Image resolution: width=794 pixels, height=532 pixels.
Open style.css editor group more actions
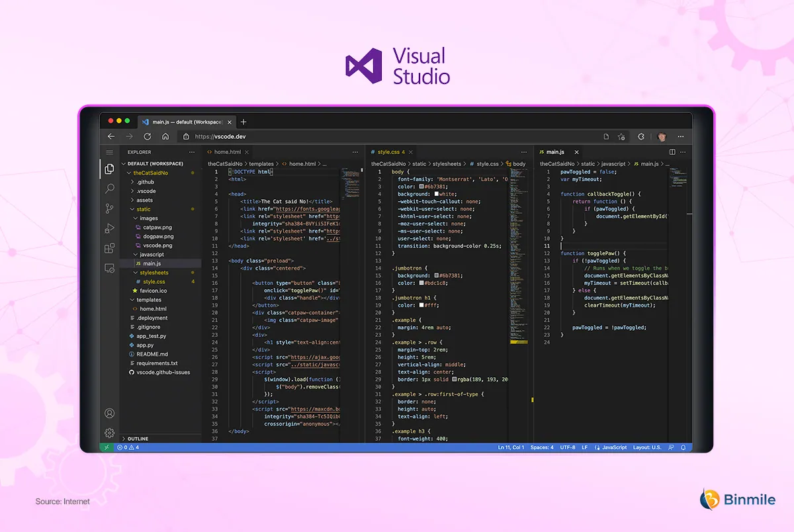pos(524,152)
